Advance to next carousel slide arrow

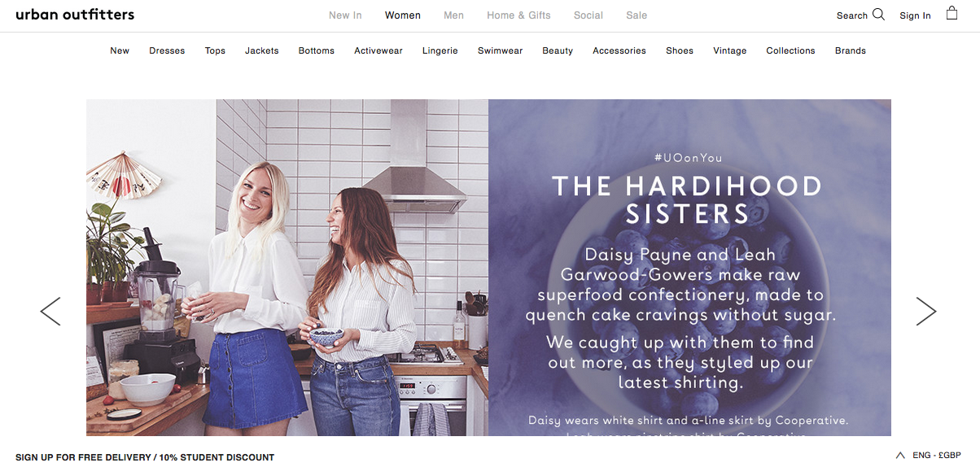click(x=925, y=311)
